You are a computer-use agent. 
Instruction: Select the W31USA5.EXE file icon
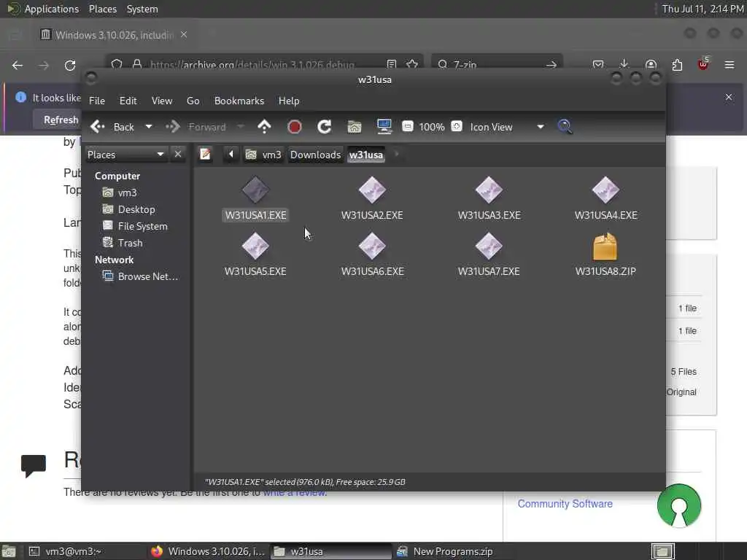[x=255, y=246]
